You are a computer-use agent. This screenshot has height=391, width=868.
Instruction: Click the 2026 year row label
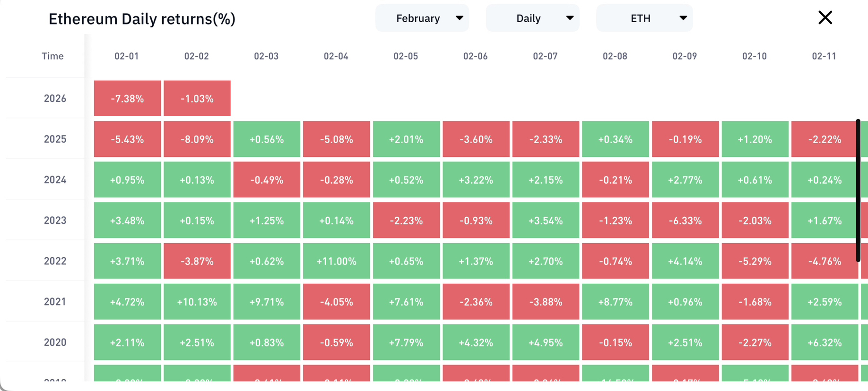(55, 99)
